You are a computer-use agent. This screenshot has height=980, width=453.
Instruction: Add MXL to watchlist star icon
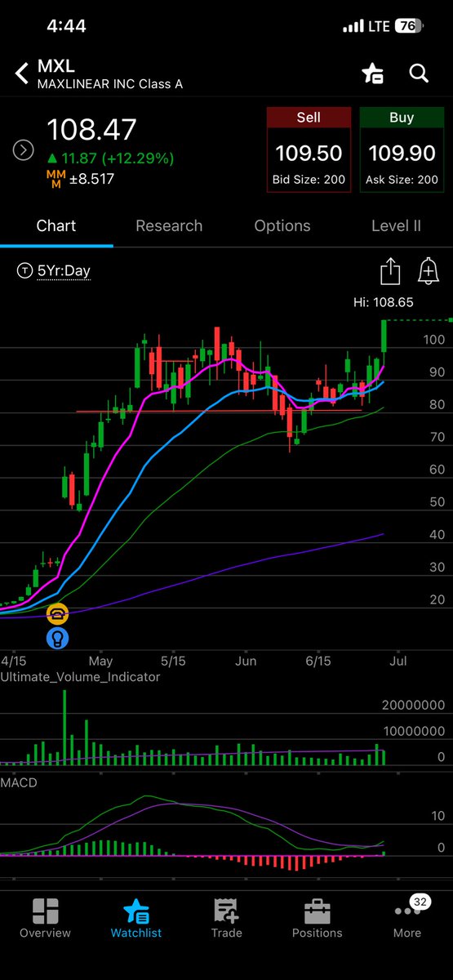click(x=373, y=73)
